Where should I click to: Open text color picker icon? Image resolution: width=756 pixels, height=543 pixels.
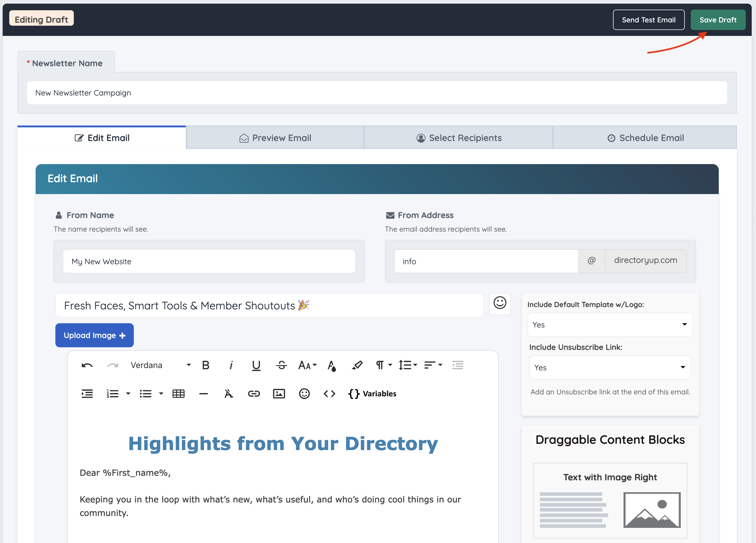332,365
